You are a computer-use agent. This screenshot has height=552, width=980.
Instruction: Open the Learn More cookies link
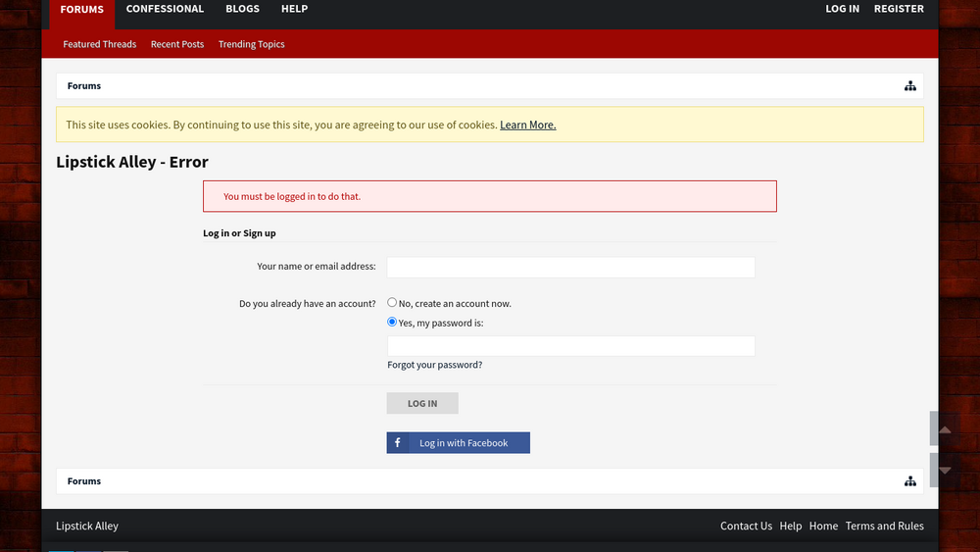[x=527, y=125]
